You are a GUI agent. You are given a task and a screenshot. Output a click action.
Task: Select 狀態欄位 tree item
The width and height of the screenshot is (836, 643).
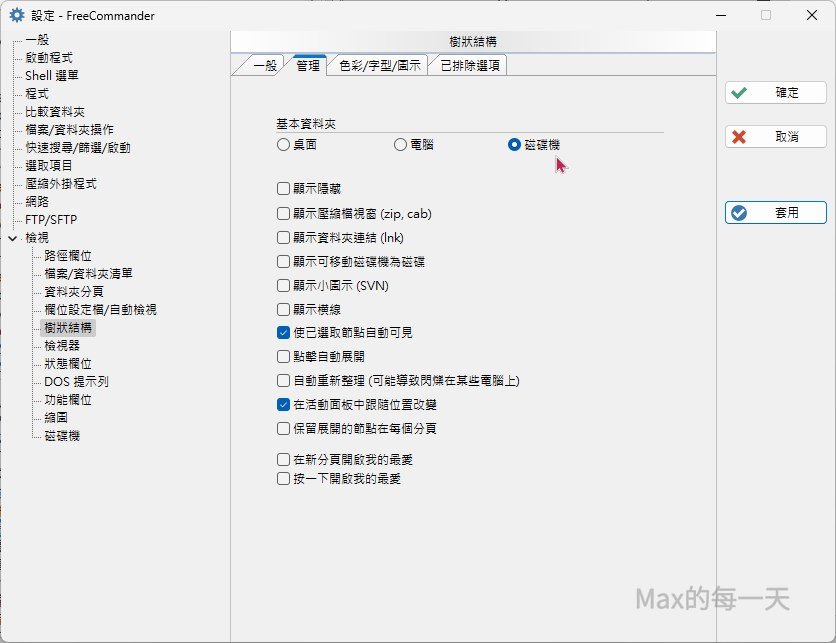tap(68, 364)
